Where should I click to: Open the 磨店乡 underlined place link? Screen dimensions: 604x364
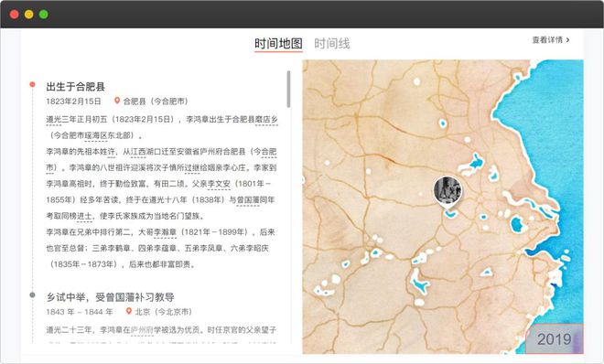pyautogui.click(x=266, y=119)
